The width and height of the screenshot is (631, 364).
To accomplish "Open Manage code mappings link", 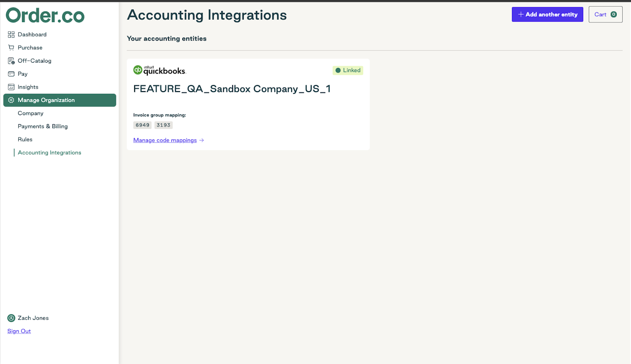I will tap(165, 140).
